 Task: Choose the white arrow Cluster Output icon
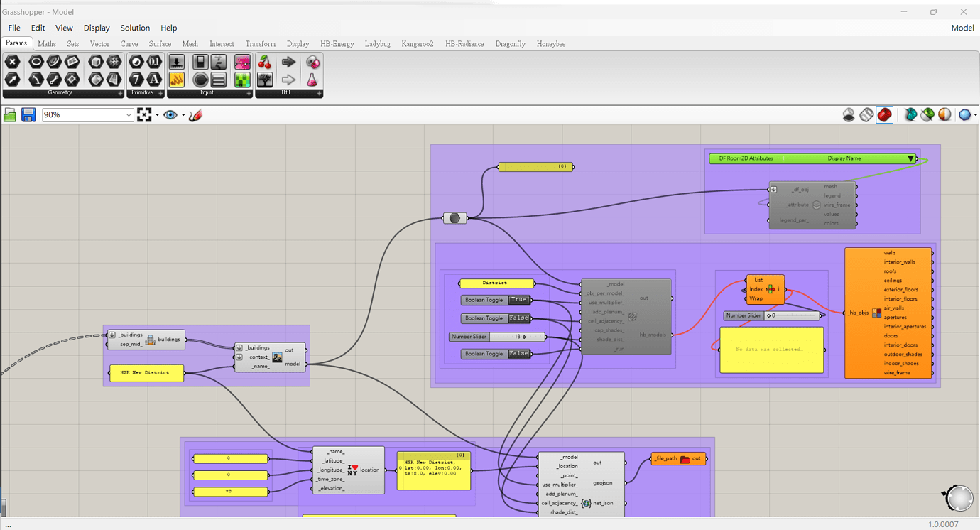tap(288, 80)
